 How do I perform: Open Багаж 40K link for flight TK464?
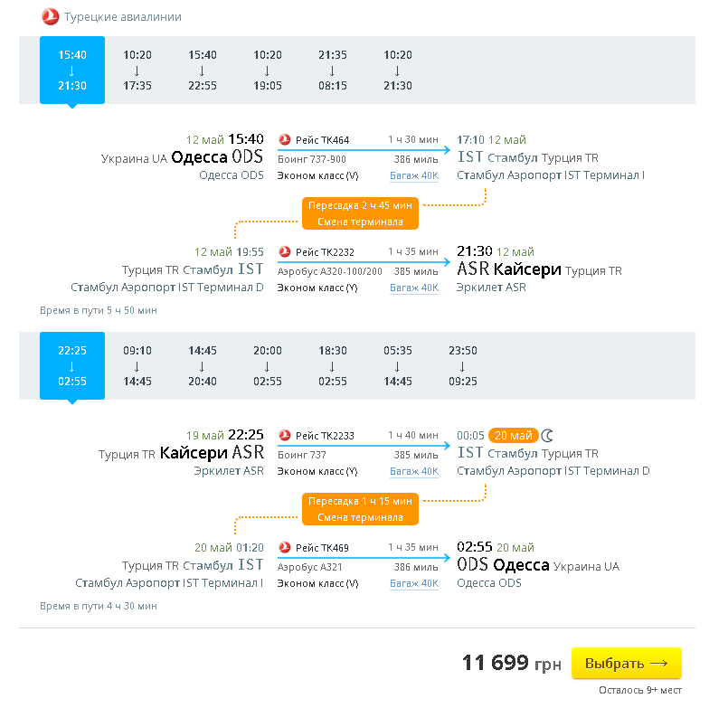click(x=414, y=176)
